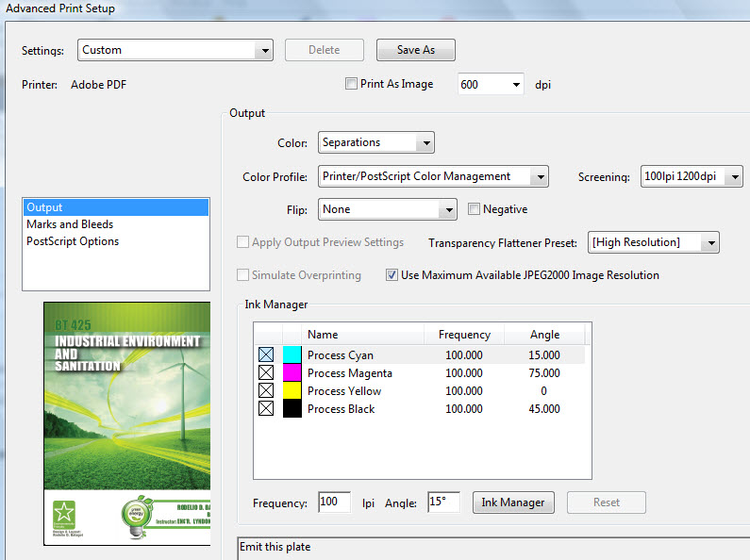750x560 pixels.
Task: Click the 45.000 angle value for Black
Action: (x=544, y=409)
